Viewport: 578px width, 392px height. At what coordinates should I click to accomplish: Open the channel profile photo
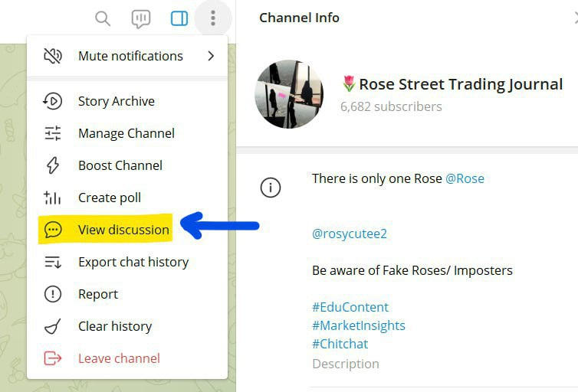pyautogui.click(x=289, y=94)
